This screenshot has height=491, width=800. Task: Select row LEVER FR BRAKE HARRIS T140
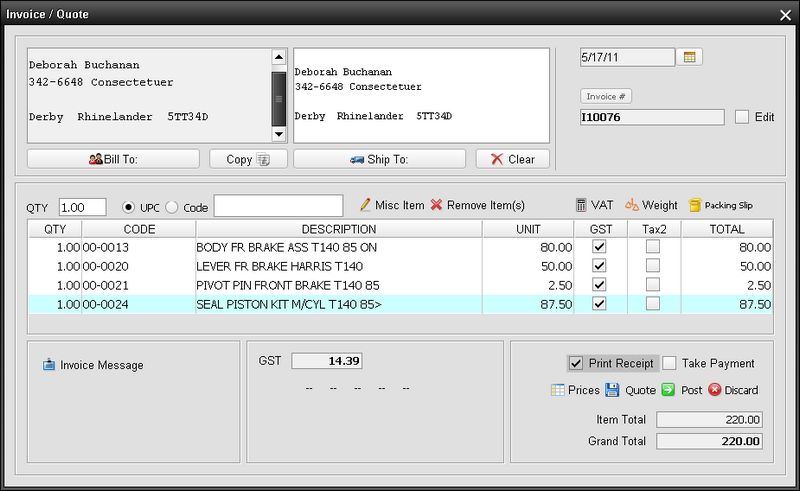click(x=401, y=266)
